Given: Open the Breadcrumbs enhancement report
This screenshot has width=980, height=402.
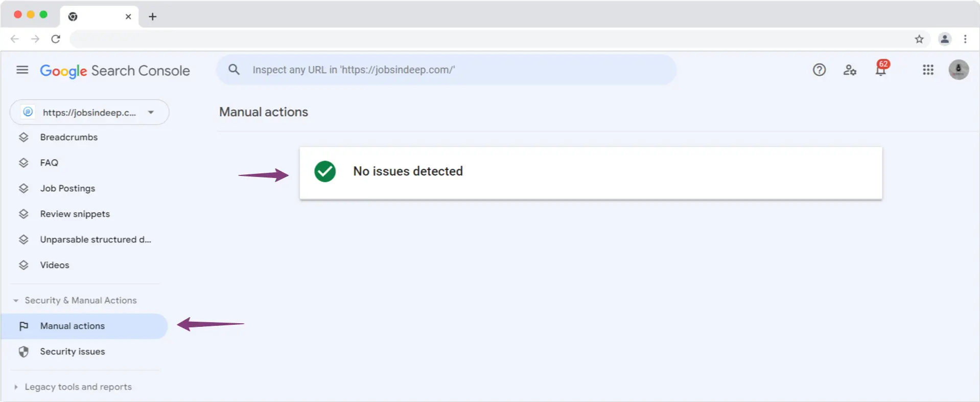Looking at the screenshot, I should tap(68, 138).
